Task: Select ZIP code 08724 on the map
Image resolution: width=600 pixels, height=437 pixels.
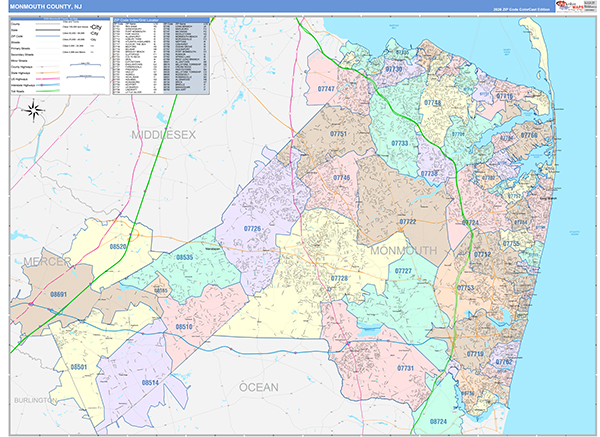Action: click(438, 421)
